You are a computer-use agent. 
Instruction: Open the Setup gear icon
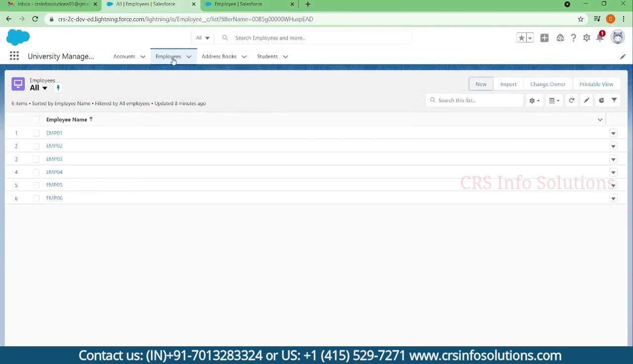tap(587, 38)
